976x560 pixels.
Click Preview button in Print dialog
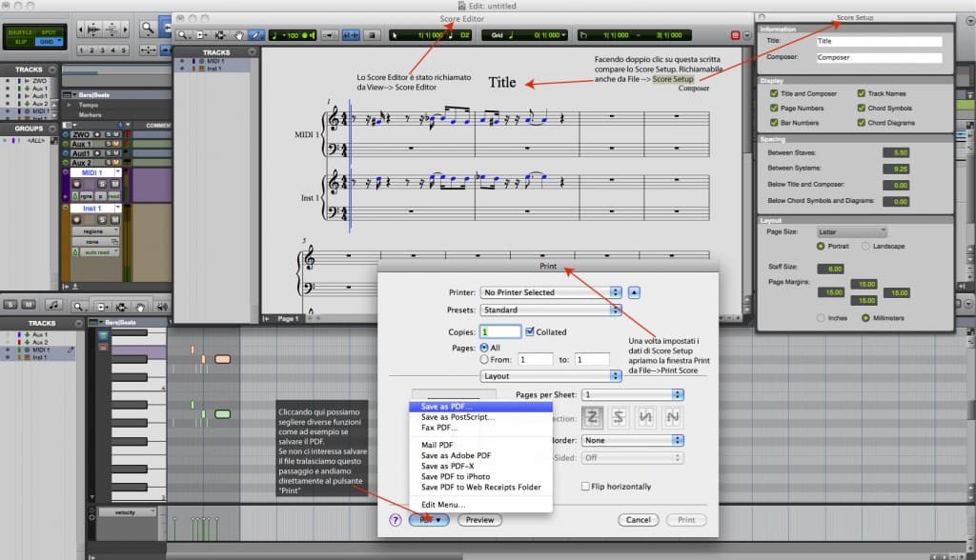tap(480, 520)
